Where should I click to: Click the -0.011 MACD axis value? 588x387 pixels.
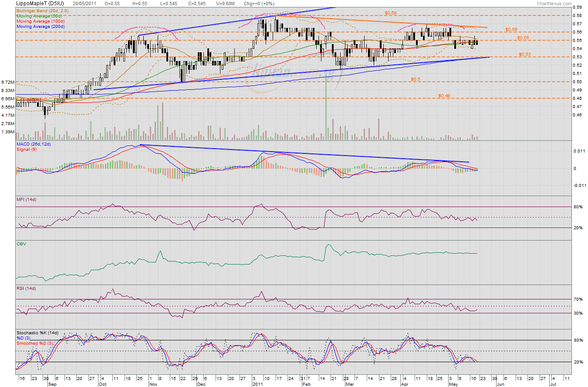(x=580, y=185)
